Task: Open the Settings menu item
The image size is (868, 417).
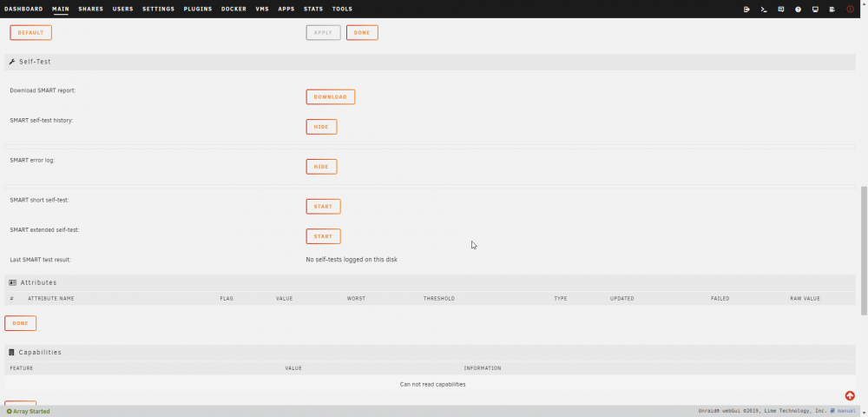Action: click(158, 9)
